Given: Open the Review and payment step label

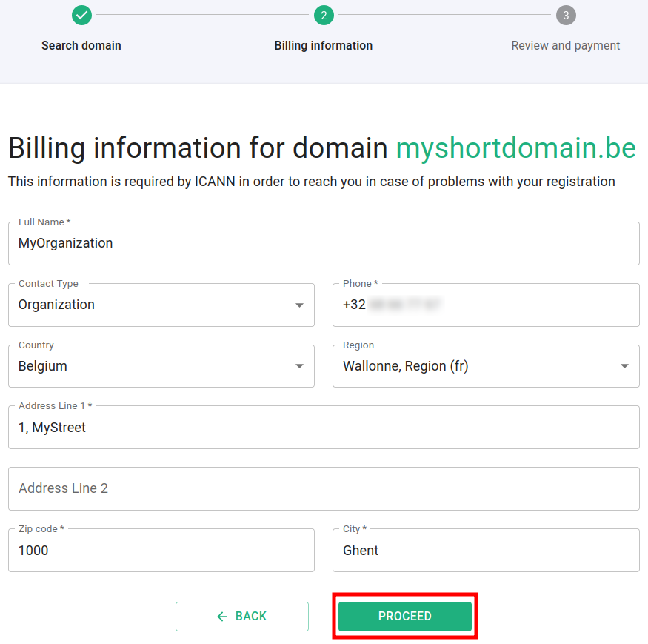Looking at the screenshot, I should point(566,45).
